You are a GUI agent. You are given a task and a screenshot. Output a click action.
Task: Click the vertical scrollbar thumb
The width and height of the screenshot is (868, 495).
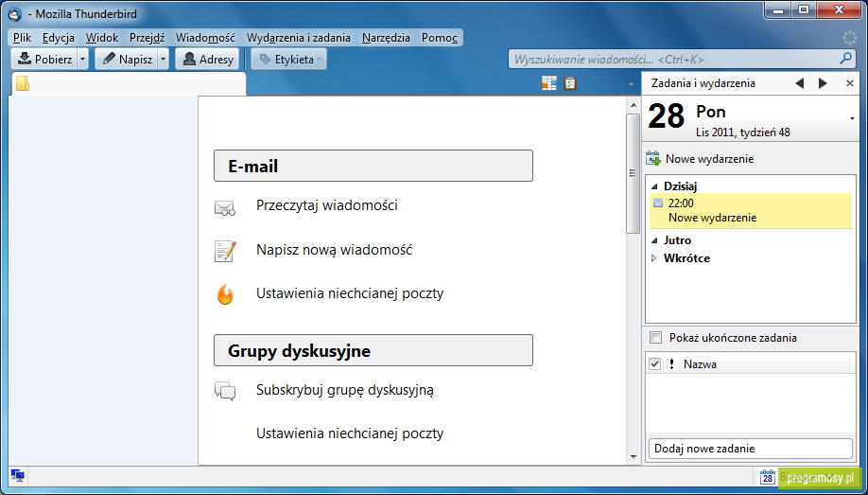point(633,173)
